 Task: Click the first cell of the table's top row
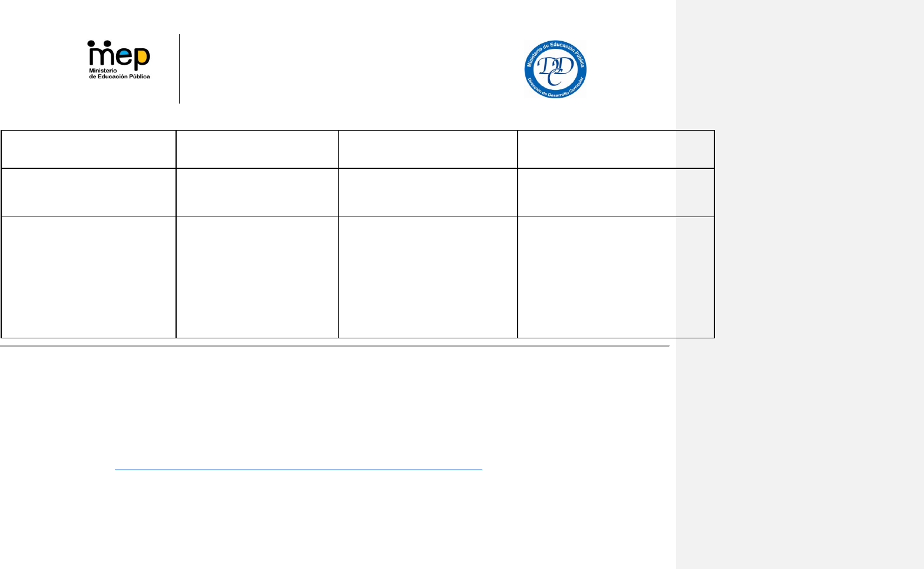88,149
